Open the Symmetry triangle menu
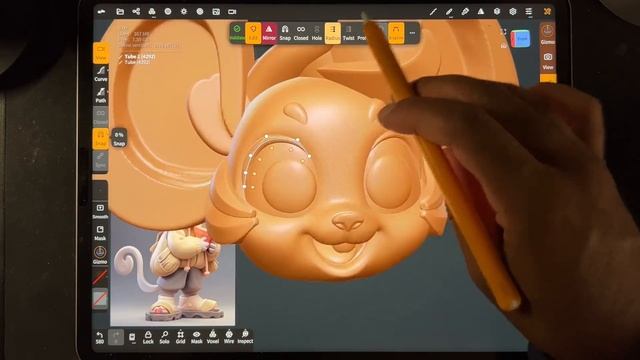The height and width of the screenshot is (360, 640). tap(481, 12)
